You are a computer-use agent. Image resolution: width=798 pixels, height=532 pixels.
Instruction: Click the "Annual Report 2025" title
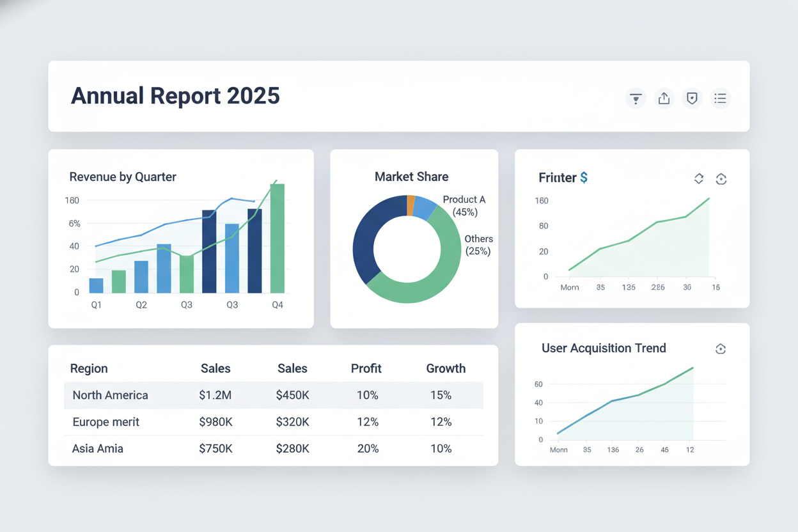point(175,96)
